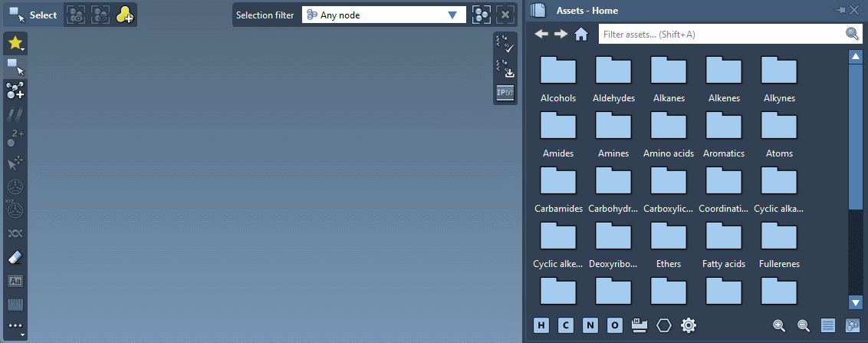Select the add atoms tool

click(x=15, y=91)
